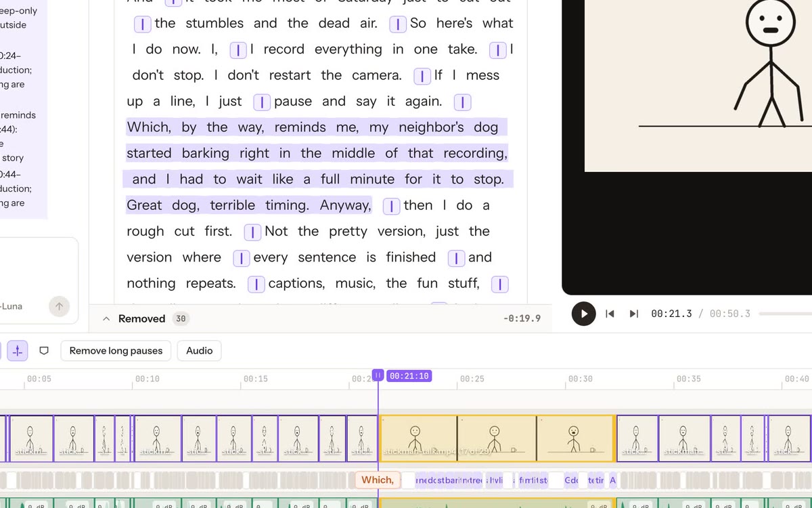This screenshot has height=508, width=812.
Task: Click the cut marker before "the stumbles"
Action: point(142,24)
